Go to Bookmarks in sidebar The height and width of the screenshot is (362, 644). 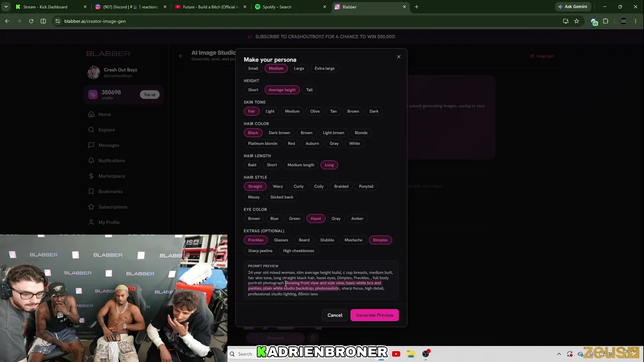pos(110,192)
